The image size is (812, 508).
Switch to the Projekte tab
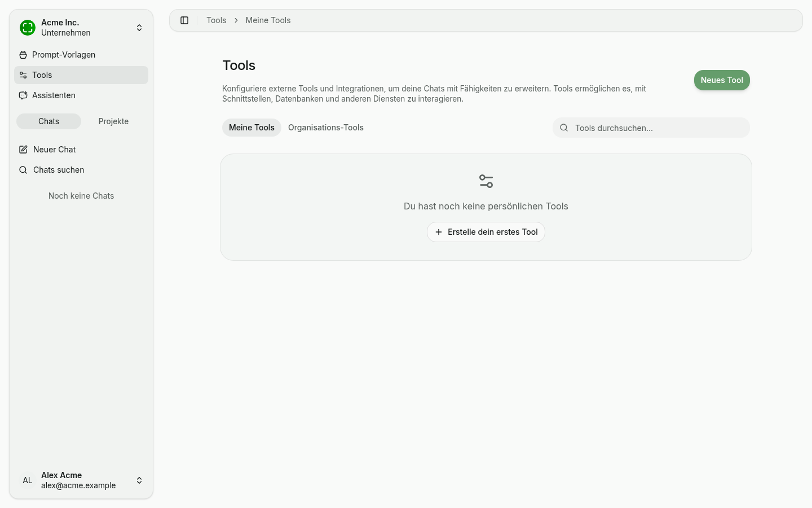coord(113,121)
